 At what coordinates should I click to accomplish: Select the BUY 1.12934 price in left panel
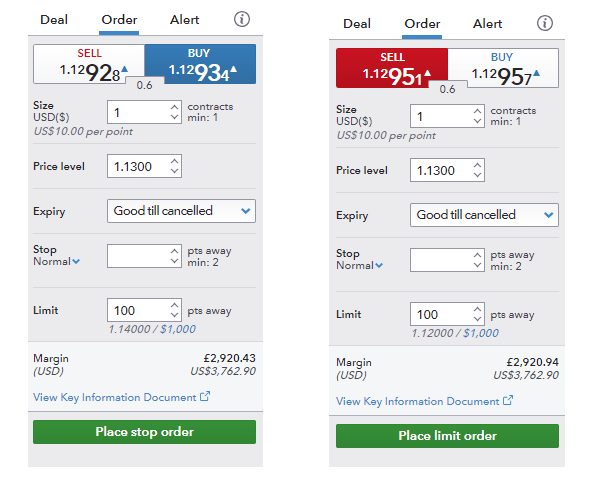click(x=200, y=64)
